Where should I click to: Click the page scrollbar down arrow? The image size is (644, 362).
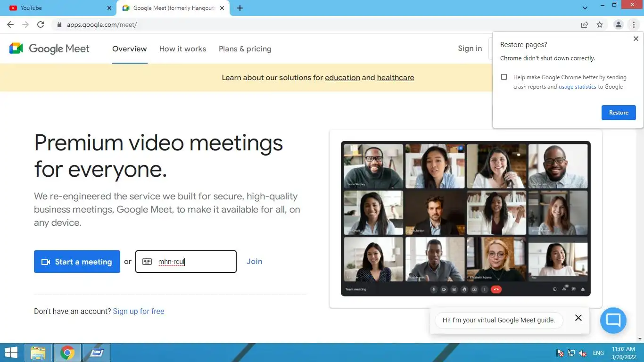tap(640, 339)
